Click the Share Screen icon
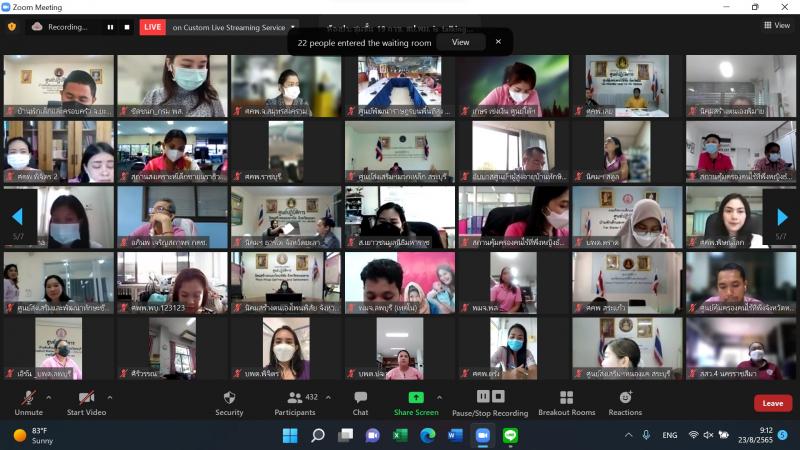The width and height of the screenshot is (800, 450). click(x=416, y=397)
